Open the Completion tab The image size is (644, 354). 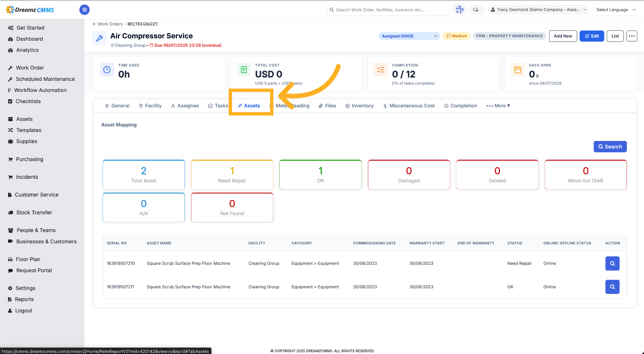(460, 106)
